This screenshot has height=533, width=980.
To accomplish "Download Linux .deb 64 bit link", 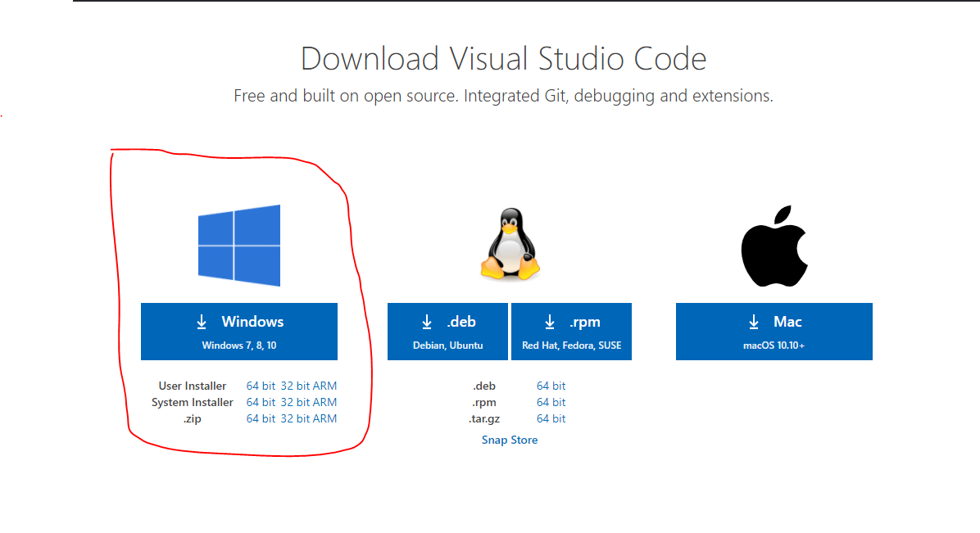I will pyautogui.click(x=551, y=386).
